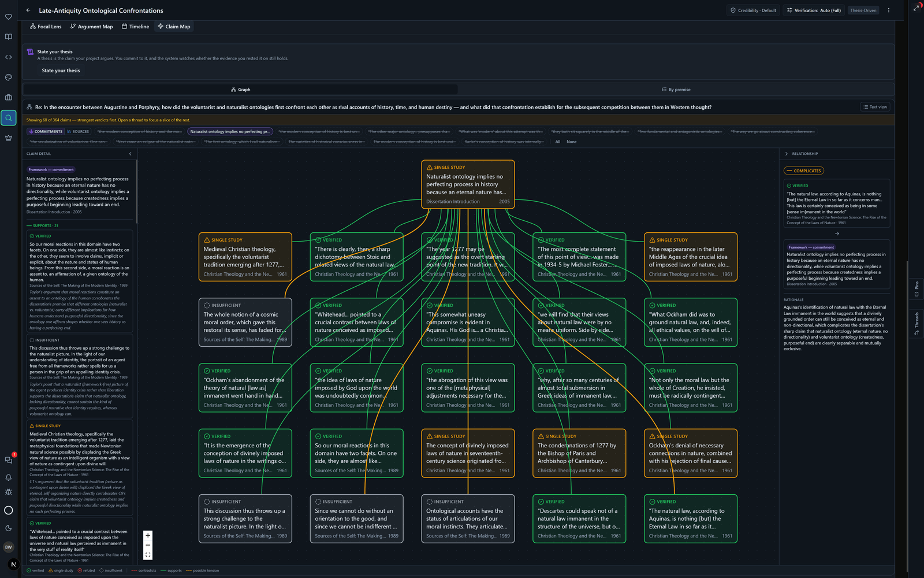Click the State your thesis button

(61, 71)
